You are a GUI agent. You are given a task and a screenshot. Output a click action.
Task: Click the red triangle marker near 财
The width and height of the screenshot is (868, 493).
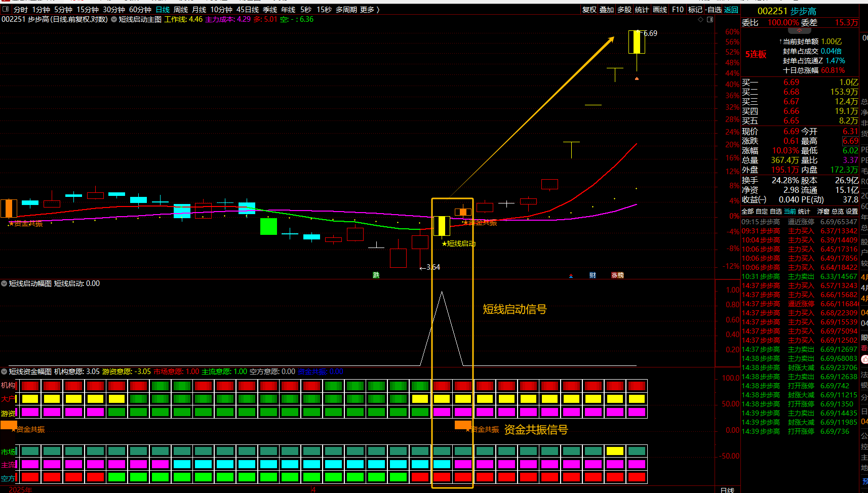(x=571, y=276)
